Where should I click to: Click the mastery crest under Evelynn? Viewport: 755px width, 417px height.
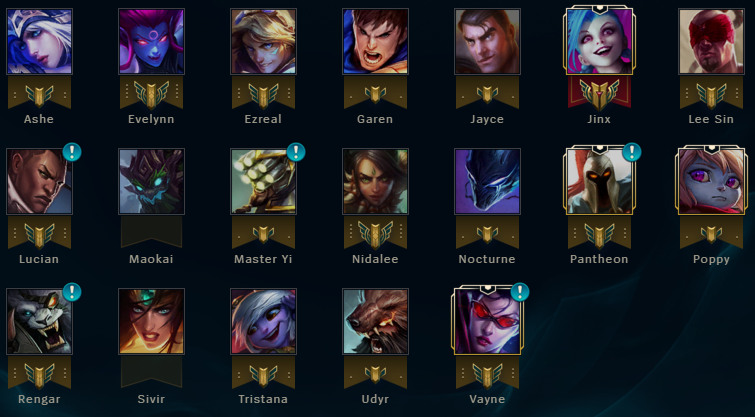(x=151, y=93)
